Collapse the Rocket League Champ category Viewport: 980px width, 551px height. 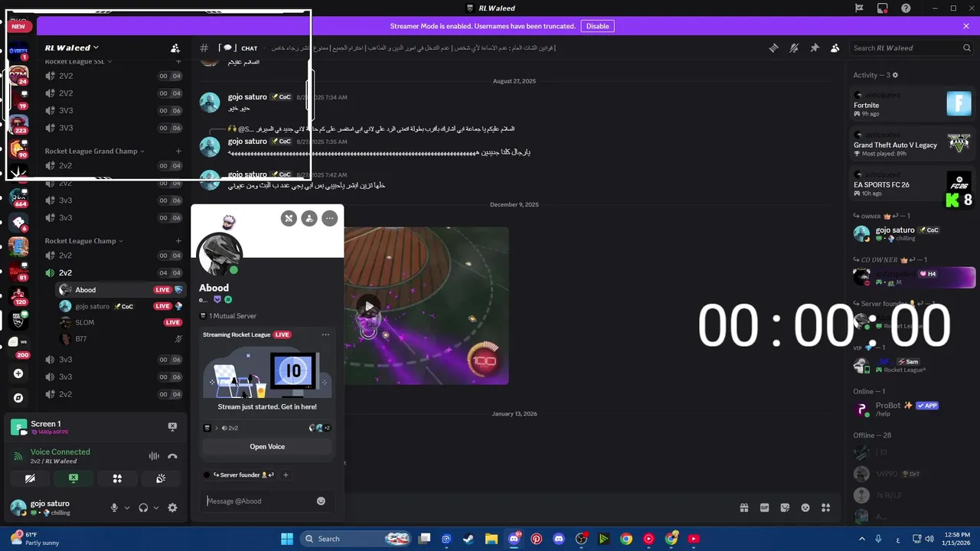click(x=83, y=240)
